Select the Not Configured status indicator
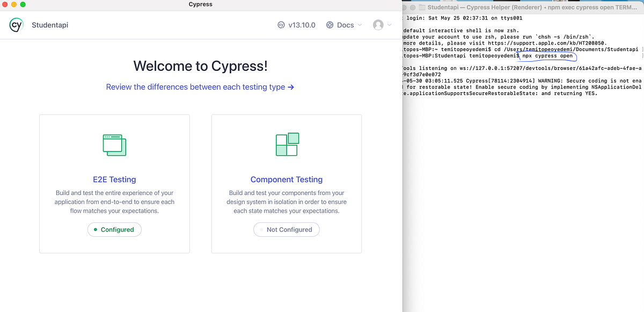 (287, 229)
